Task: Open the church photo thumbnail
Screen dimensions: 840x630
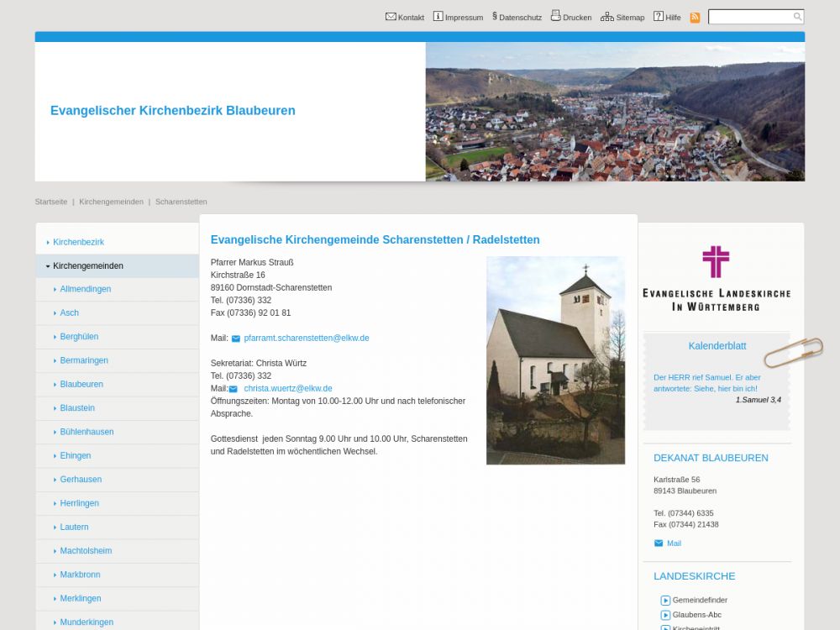Action: point(555,360)
